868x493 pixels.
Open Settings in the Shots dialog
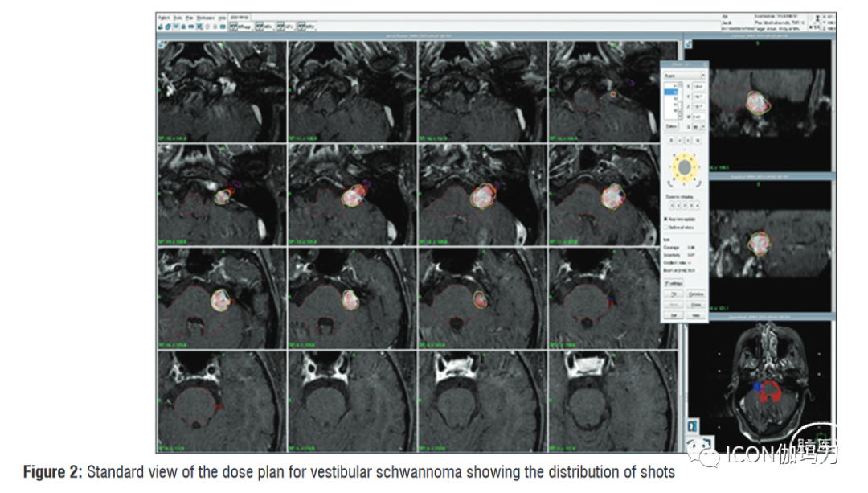coord(674,284)
